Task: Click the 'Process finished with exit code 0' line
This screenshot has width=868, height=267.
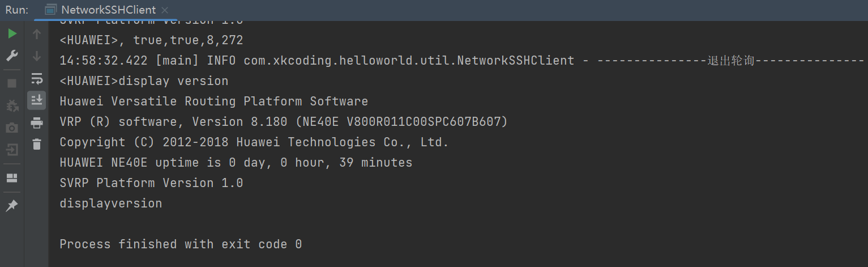Action: (x=181, y=244)
